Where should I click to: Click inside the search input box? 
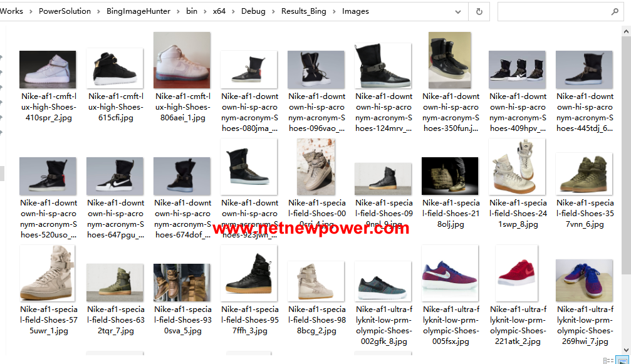551,11
